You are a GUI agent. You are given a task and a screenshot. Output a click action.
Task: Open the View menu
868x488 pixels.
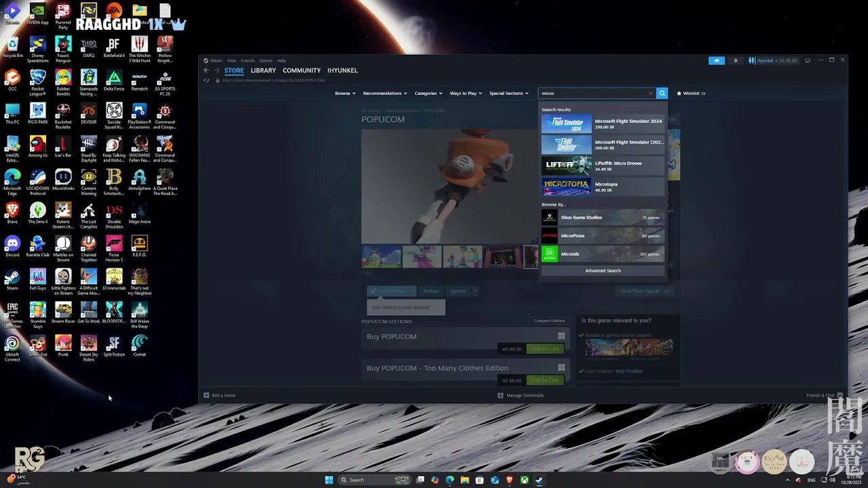coord(231,60)
